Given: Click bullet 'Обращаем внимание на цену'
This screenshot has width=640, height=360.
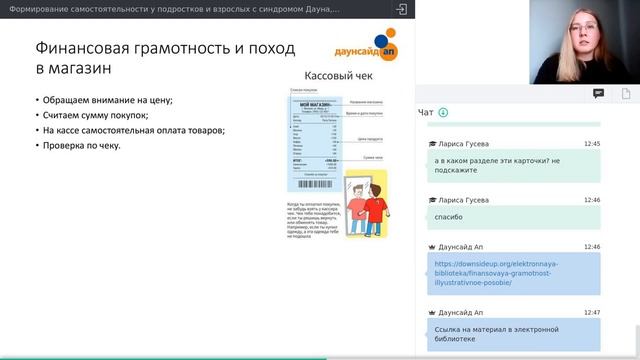Looking at the screenshot, I should tap(108, 100).
